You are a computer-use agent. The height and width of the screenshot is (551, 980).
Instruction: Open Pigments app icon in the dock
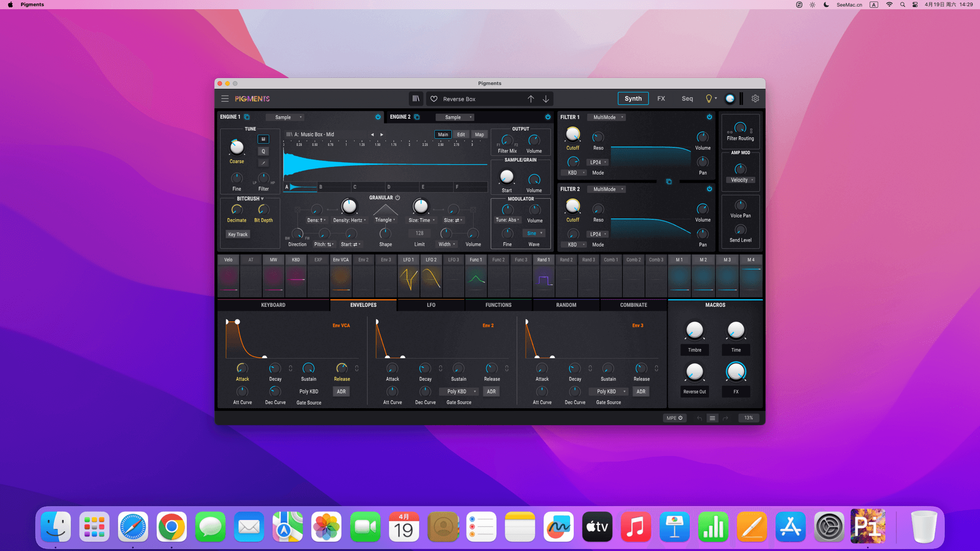point(868,527)
